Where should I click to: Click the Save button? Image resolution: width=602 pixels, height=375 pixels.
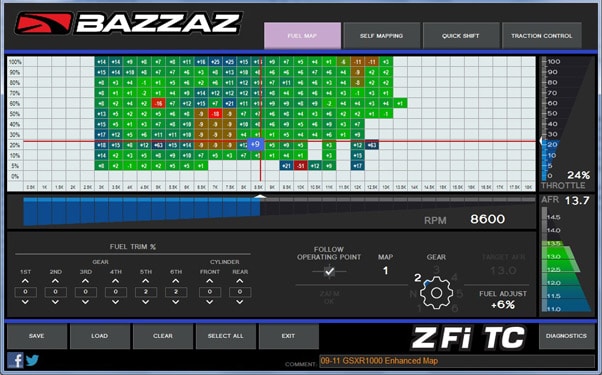[36, 336]
